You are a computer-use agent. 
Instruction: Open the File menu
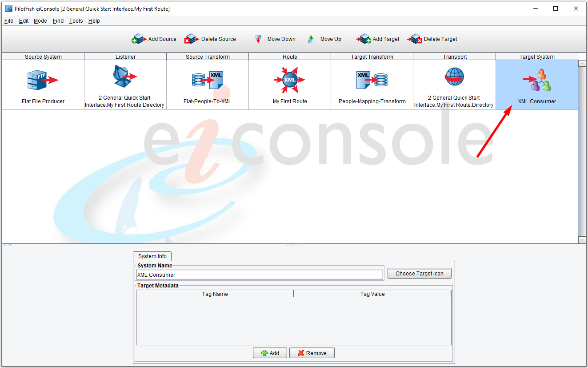[9, 21]
